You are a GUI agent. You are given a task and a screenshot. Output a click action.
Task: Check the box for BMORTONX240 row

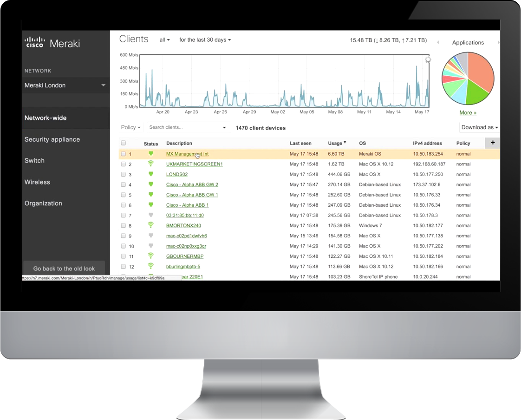coord(123,225)
